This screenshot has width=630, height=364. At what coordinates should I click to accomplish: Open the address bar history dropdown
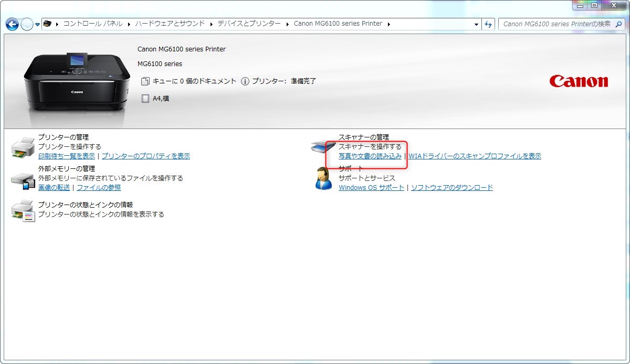click(x=476, y=24)
